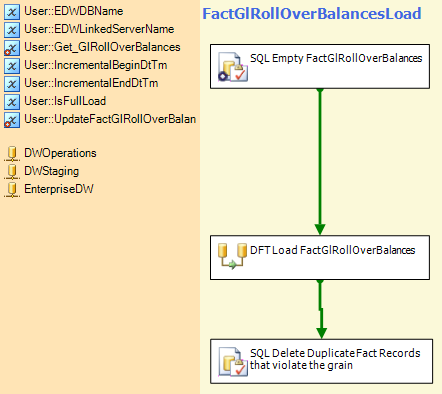
Task: Select the User::IncrementalBeginDtTm variable text
Action: click(96, 65)
